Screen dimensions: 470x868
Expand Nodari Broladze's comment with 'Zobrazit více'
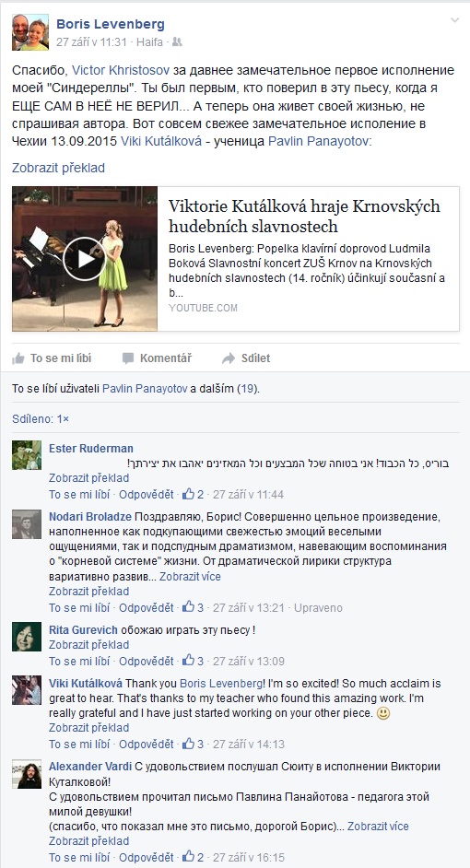click(190, 577)
